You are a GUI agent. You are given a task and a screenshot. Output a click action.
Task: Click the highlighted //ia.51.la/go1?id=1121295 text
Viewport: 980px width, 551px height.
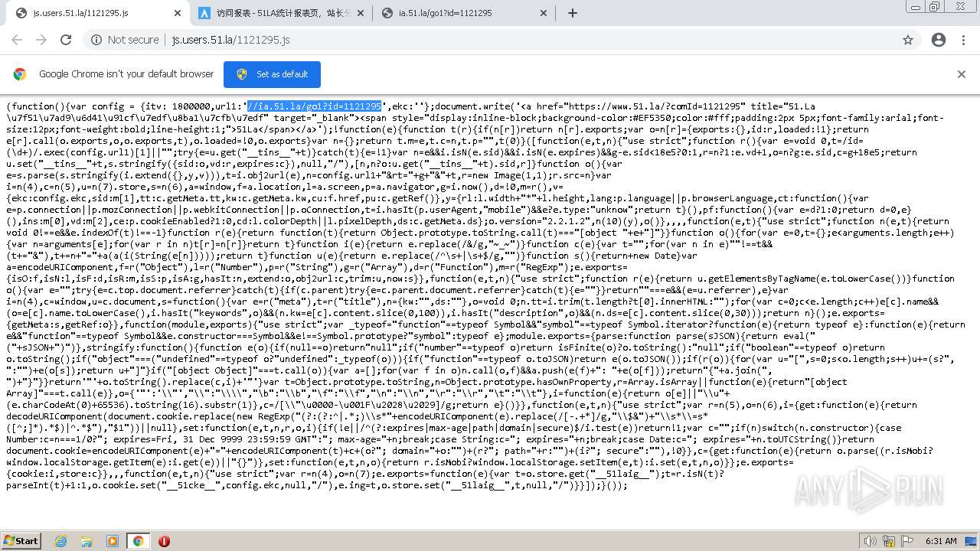[314, 106]
